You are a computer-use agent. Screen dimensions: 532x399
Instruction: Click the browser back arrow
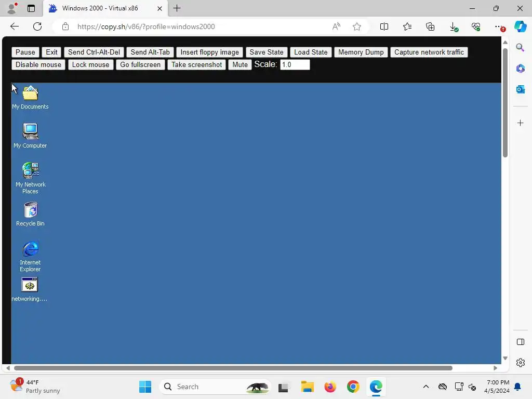tap(15, 26)
